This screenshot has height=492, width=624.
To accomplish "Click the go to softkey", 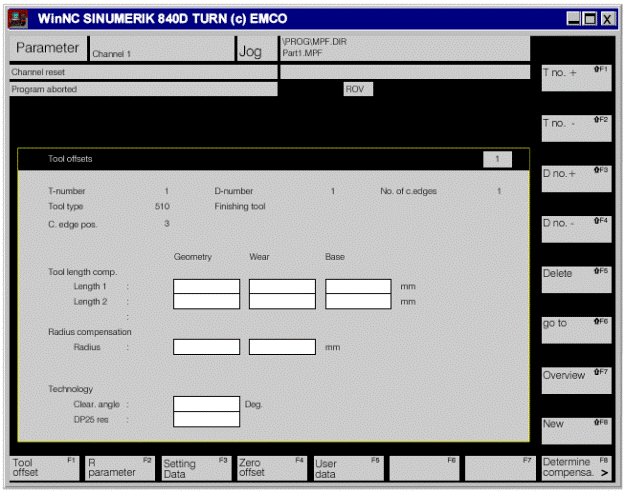I will pyautogui.click(x=576, y=330).
